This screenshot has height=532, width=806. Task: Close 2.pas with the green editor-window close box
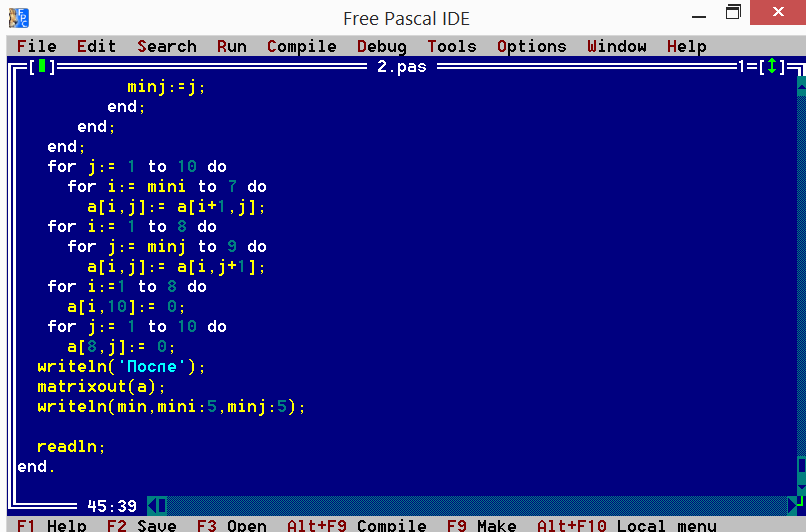pos(42,67)
